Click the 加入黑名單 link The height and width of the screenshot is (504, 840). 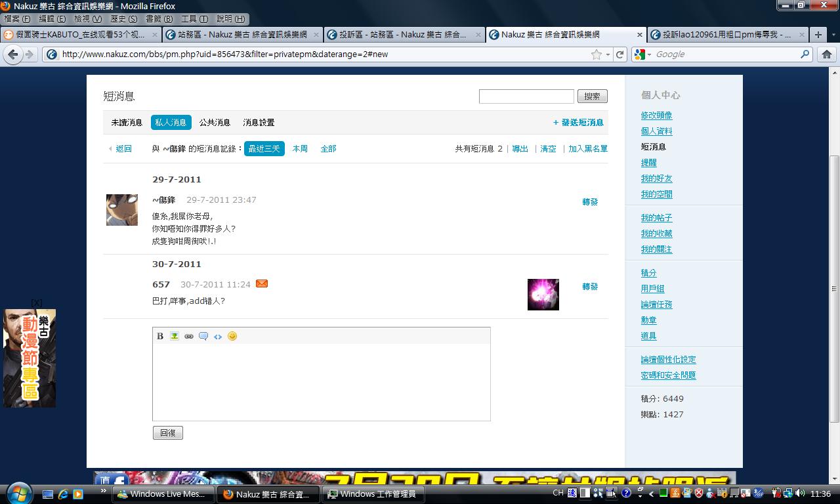tap(587, 149)
